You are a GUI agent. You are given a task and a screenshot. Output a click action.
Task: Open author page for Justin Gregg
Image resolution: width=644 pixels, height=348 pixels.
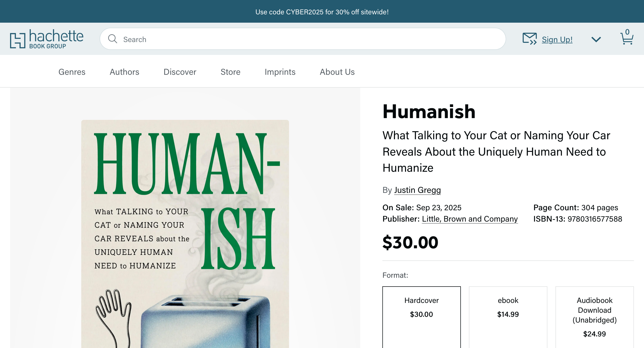tap(417, 190)
